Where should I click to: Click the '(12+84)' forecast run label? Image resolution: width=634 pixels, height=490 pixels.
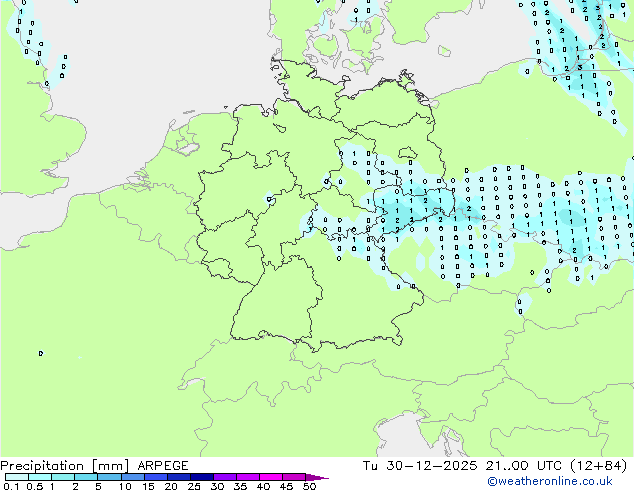[x=598, y=466]
